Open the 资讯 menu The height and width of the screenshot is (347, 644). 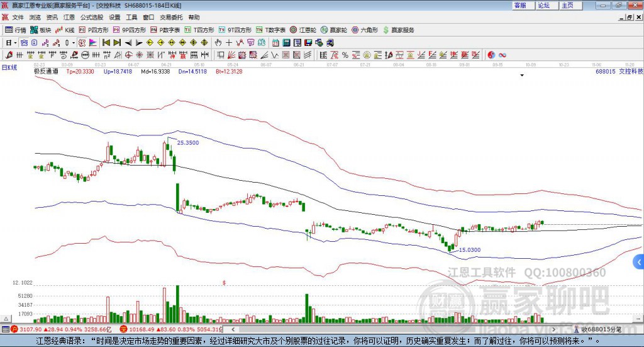[x=52, y=17]
